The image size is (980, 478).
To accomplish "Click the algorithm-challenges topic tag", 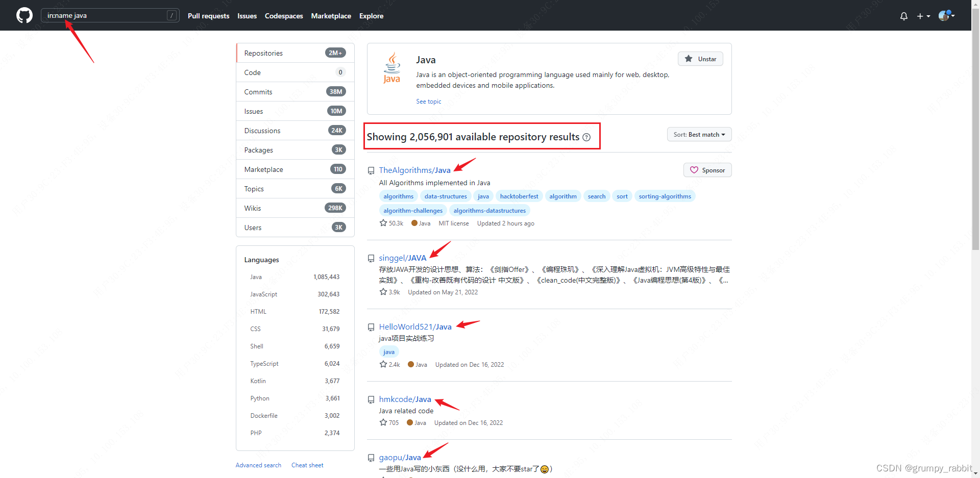I will coord(413,211).
